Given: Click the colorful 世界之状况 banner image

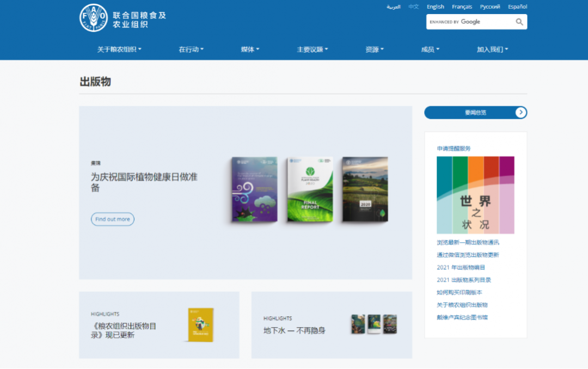Looking at the screenshot, I should coord(475,195).
